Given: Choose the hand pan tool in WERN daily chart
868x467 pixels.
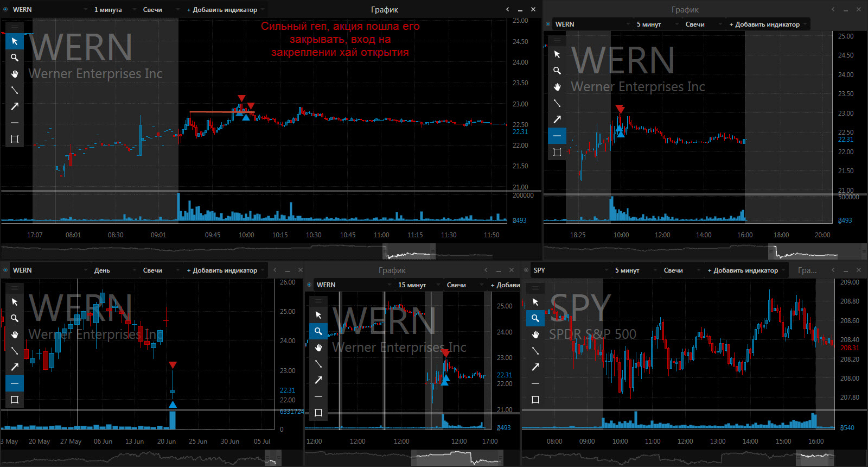Looking at the screenshot, I should [x=15, y=335].
